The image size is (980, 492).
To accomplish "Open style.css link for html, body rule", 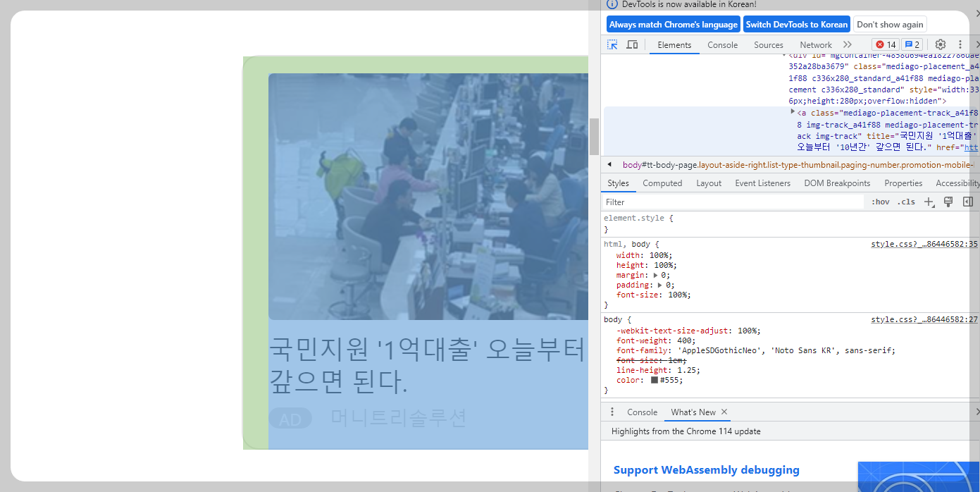I will (924, 244).
